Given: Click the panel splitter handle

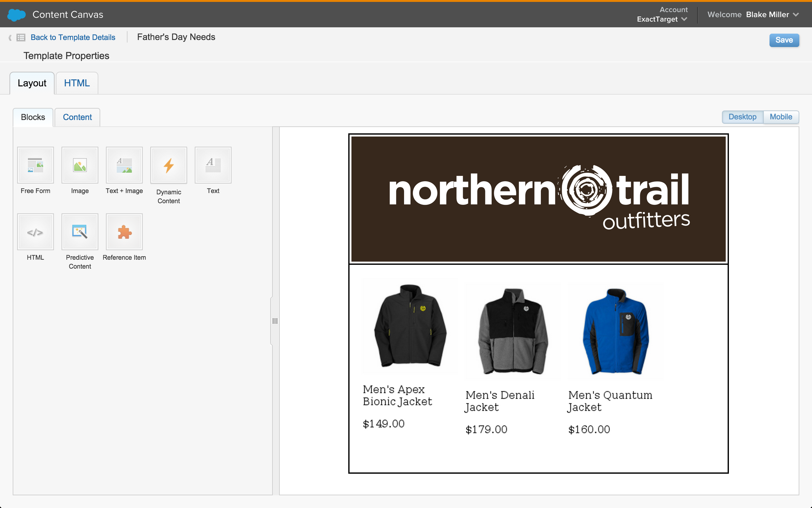Looking at the screenshot, I should (x=275, y=321).
